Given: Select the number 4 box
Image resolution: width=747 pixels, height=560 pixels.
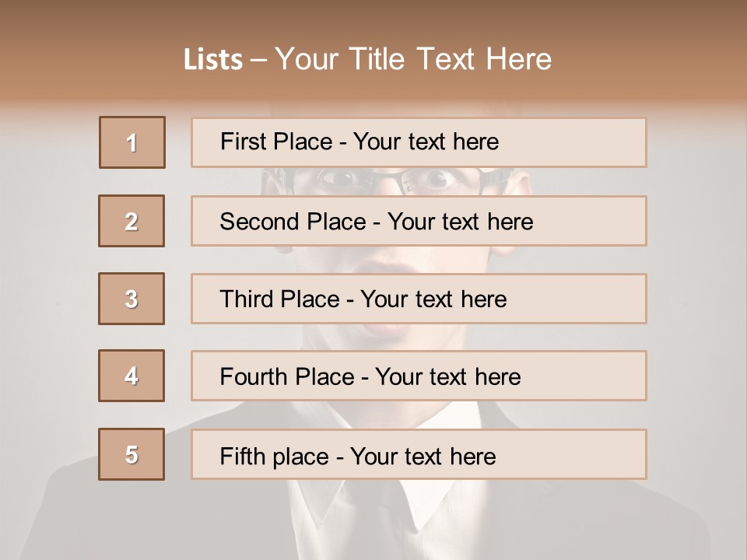Looking at the screenshot, I should pyautogui.click(x=132, y=376).
